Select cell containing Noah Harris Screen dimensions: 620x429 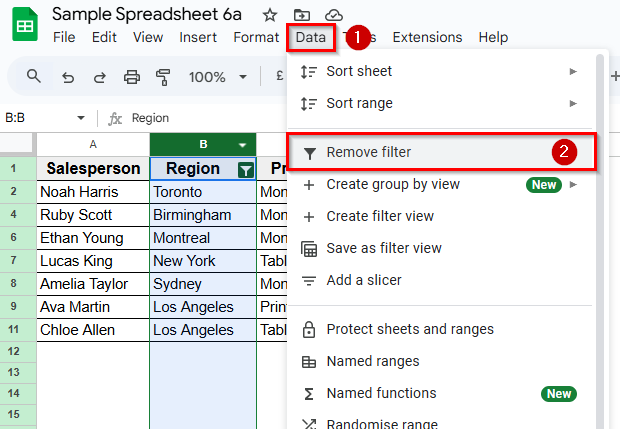(x=92, y=192)
